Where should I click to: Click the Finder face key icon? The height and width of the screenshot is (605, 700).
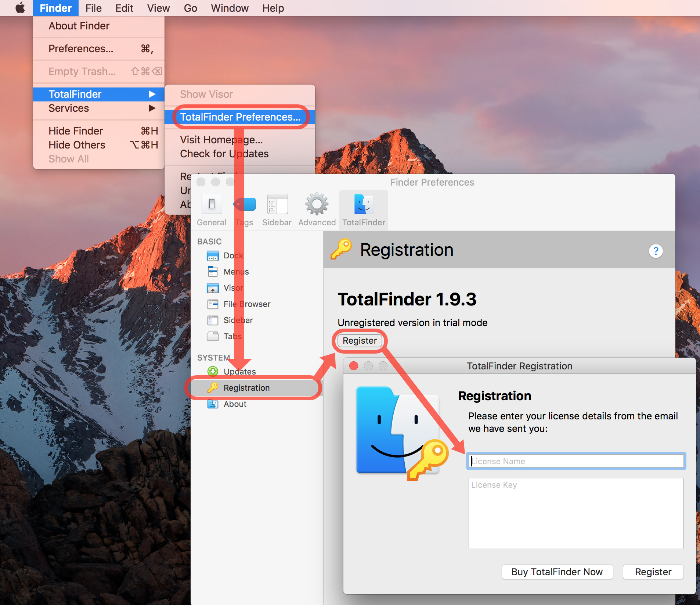coord(402,433)
